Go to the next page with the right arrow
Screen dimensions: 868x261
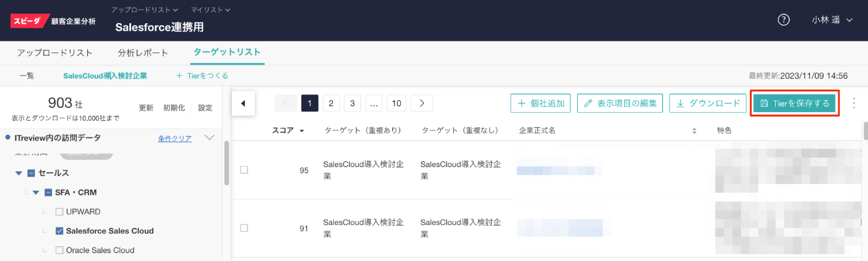point(421,104)
